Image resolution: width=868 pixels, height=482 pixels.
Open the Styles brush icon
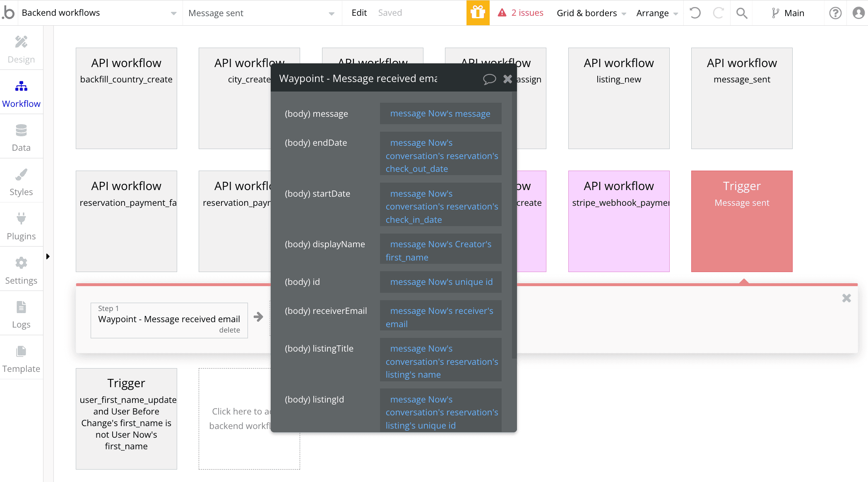tap(21, 175)
